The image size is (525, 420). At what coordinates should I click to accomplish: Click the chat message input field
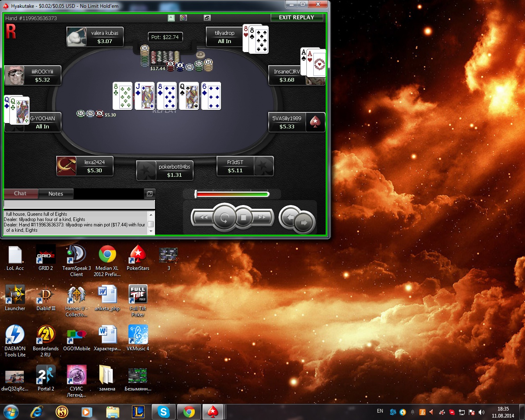pos(79,204)
